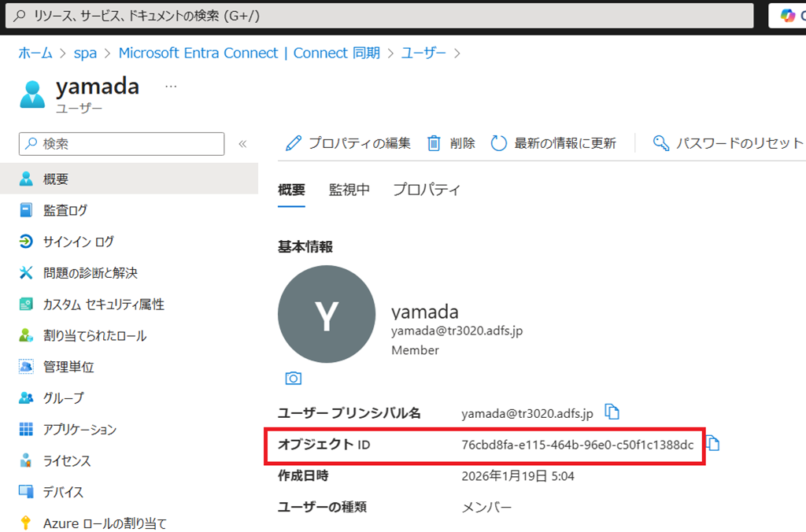This screenshot has width=806, height=532.
Task: Copy the user principal name
Action: [x=612, y=412]
